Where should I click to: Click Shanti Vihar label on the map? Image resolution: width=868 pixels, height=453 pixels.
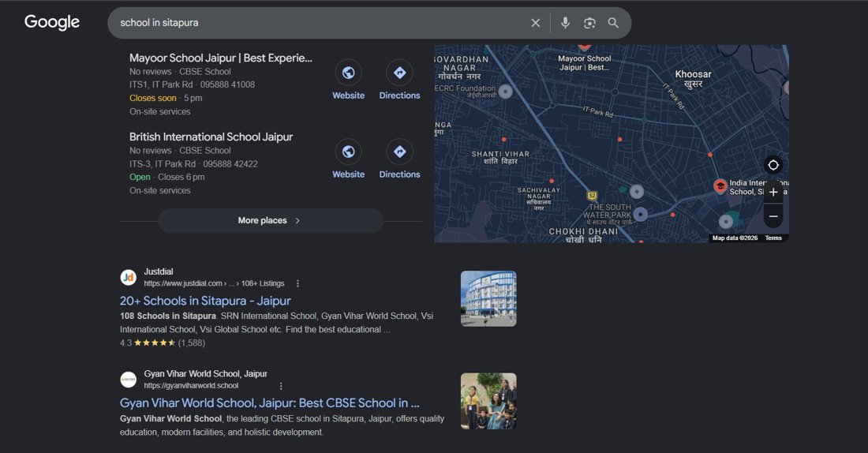pos(500,157)
